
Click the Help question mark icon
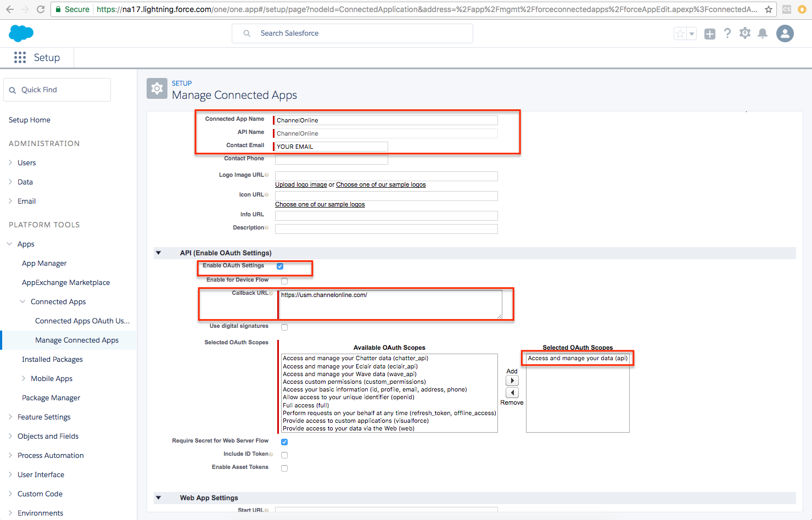pyautogui.click(x=727, y=33)
